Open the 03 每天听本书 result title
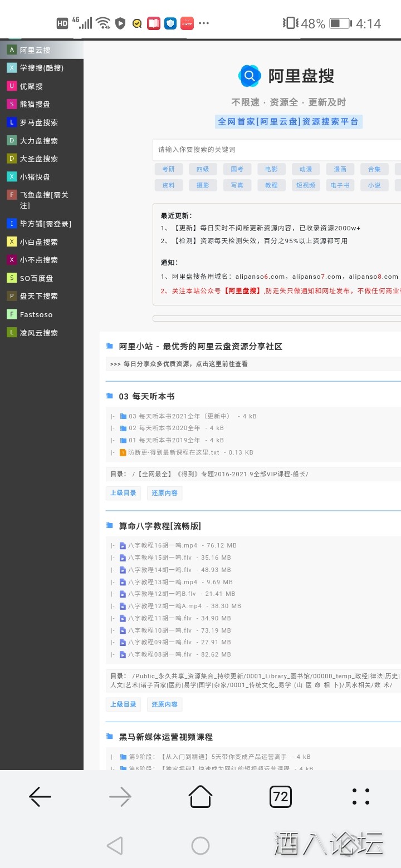401x868 pixels. (x=146, y=396)
